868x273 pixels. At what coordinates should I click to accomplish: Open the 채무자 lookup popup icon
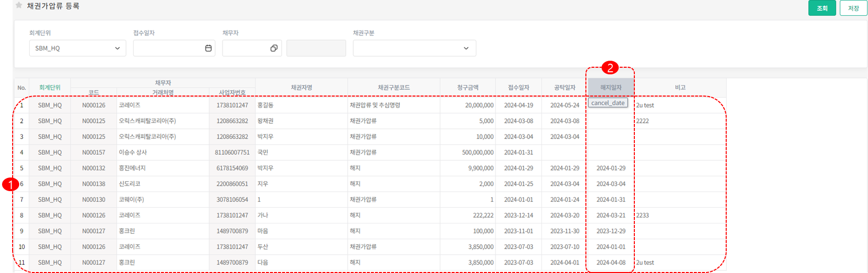click(274, 48)
